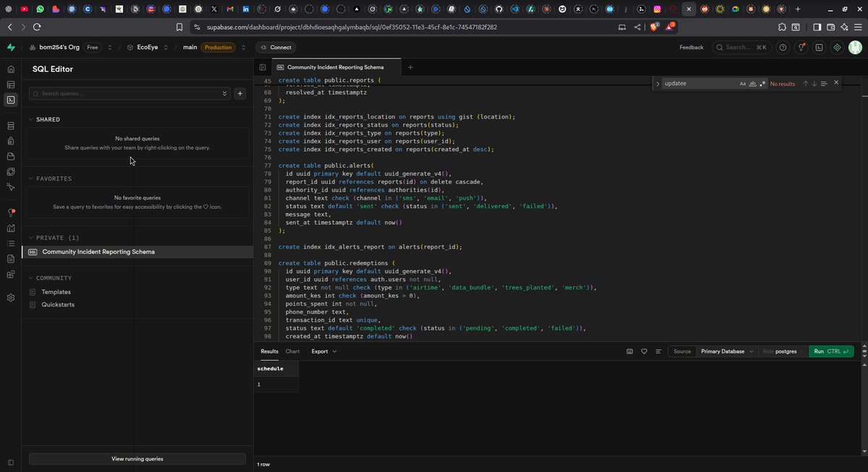This screenshot has width=868, height=472.
Task: Open the API Docs sidebar icon
Action: tap(11, 259)
